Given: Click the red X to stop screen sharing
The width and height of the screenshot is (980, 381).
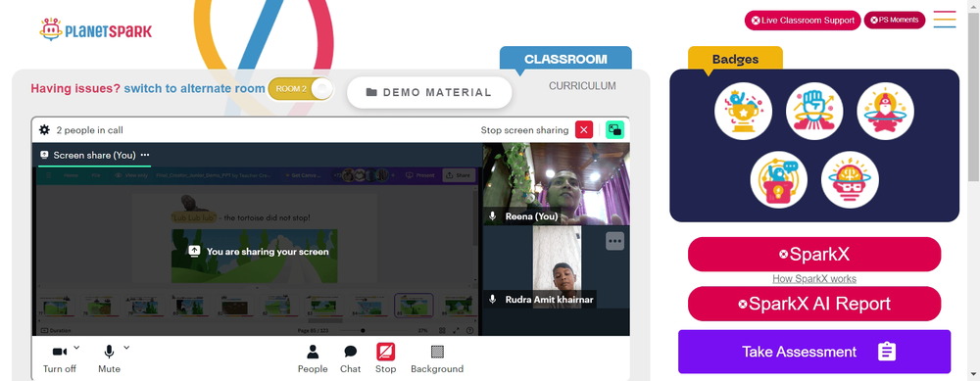Looking at the screenshot, I should 584,130.
